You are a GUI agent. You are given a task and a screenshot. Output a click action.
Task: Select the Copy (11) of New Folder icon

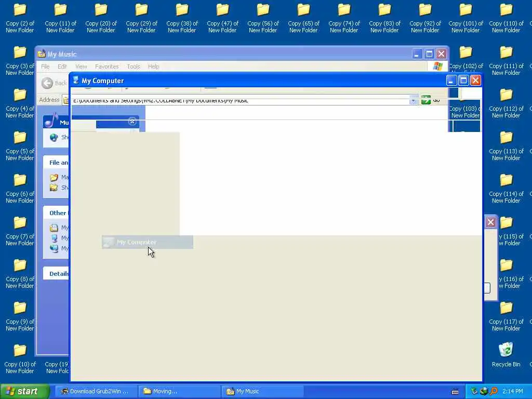(60, 18)
